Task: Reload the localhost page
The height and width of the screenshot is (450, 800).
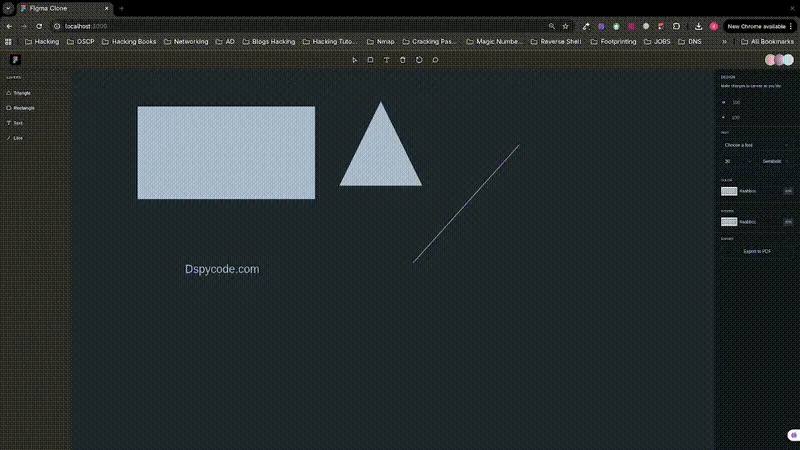Action: click(39, 26)
